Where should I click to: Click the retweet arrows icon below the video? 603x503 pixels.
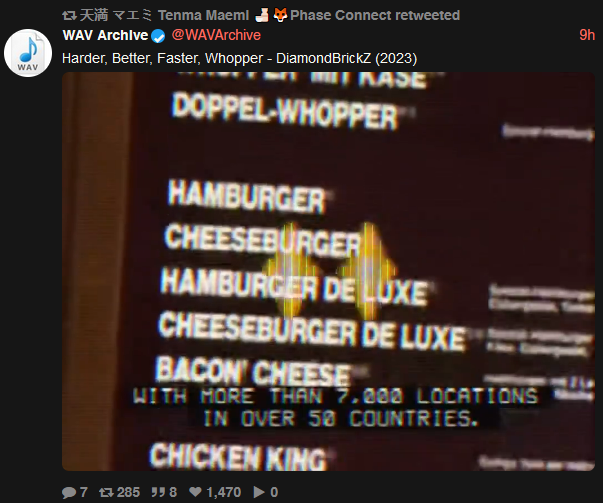point(106,492)
